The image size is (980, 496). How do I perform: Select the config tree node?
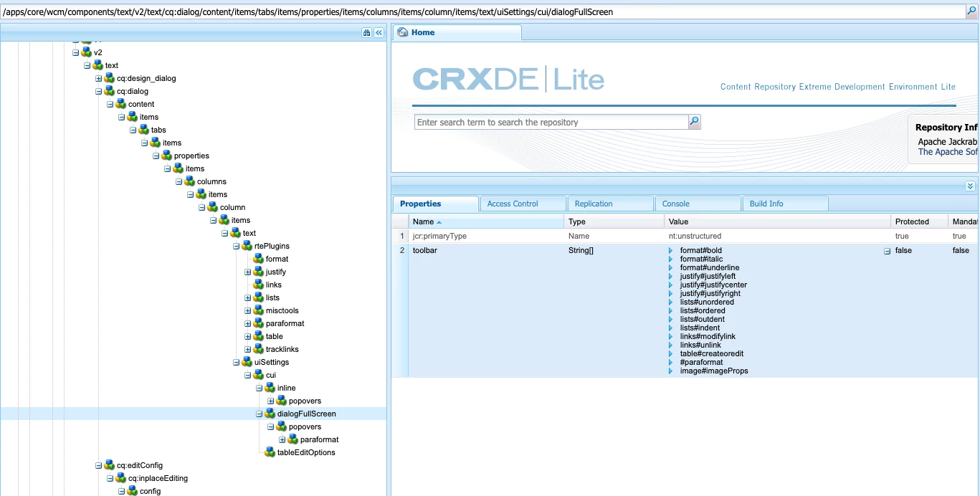click(x=150, y=491)
